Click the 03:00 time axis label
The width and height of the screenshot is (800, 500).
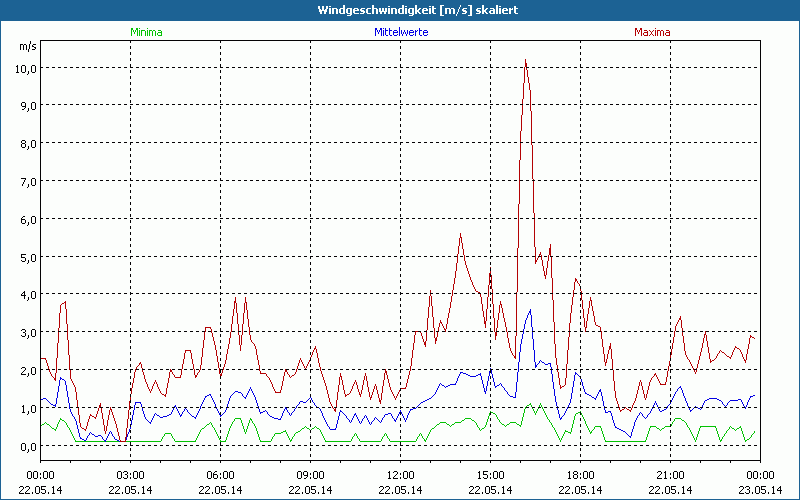[130, 475]
